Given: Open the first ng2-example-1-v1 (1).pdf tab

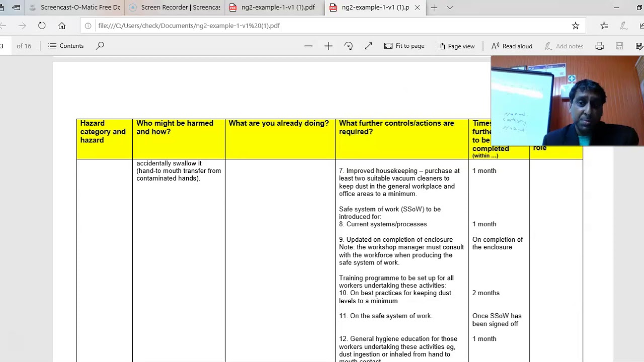Looking at the screenshot, I should (275, 8).
